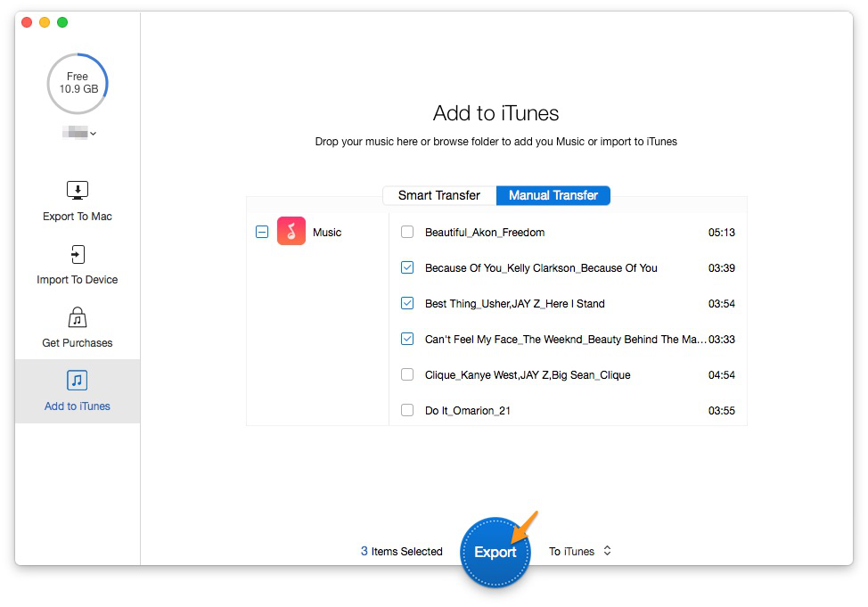Click song Because Of You_Kelly Clarkson_Because Of You
This screenshot has width=868, height=607.
[542, 268]
